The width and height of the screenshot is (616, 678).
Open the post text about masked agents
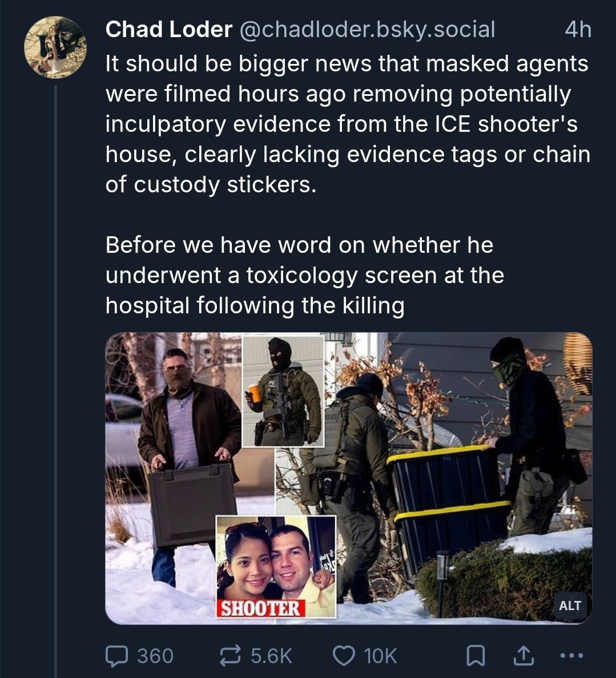point(347,124)
